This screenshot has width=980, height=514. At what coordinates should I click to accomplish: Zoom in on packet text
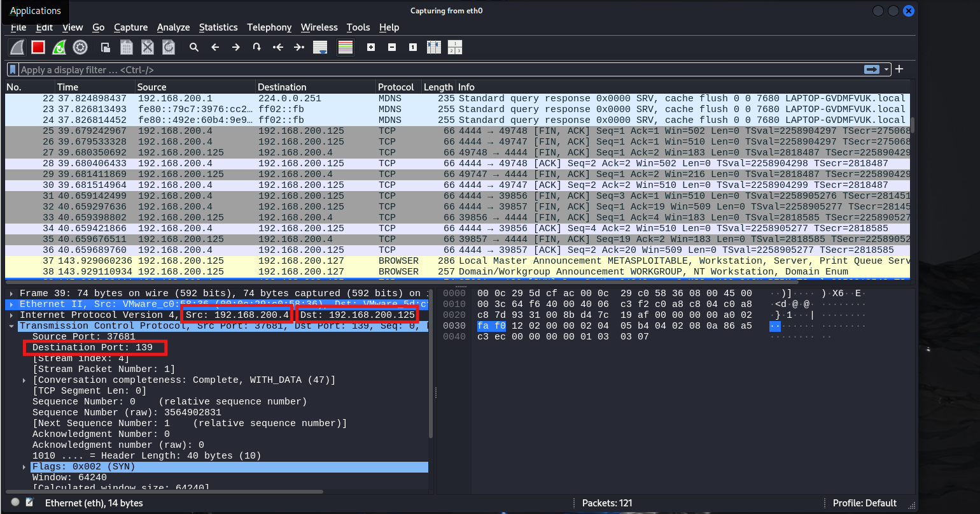point(371,47)
